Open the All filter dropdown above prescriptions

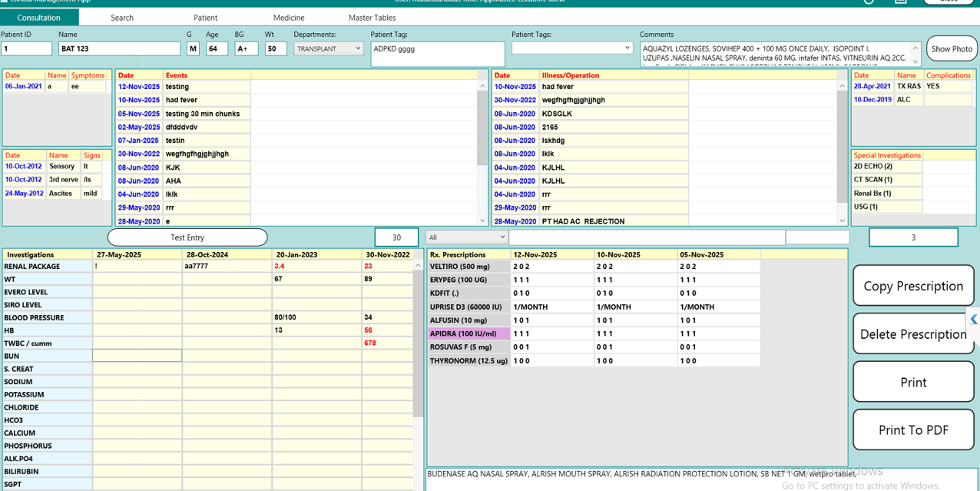click(x=466, y=237)
